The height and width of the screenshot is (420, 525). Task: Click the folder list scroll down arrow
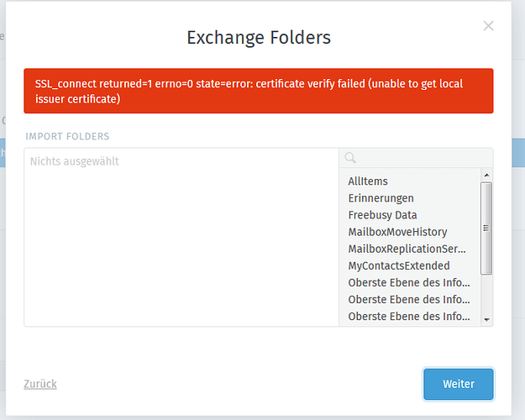(486, 320)
